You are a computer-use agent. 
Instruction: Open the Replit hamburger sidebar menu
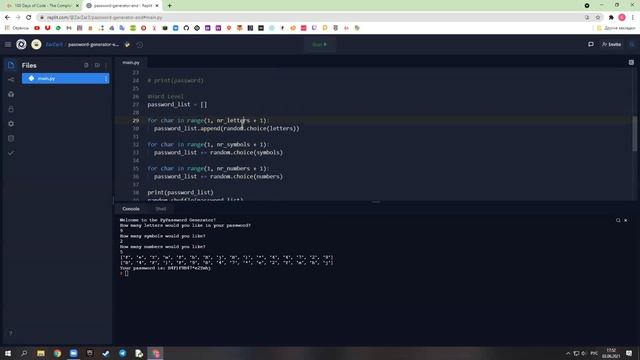tap(8, 44)
